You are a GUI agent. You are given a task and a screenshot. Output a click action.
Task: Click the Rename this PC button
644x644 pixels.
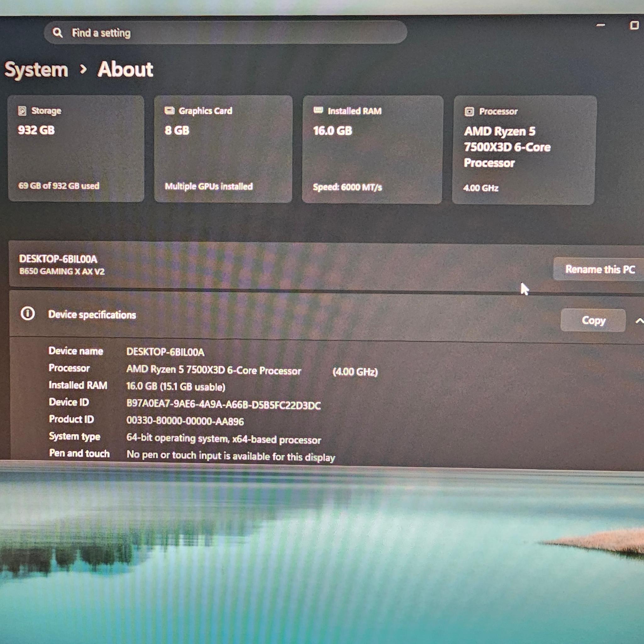(599, 269)
